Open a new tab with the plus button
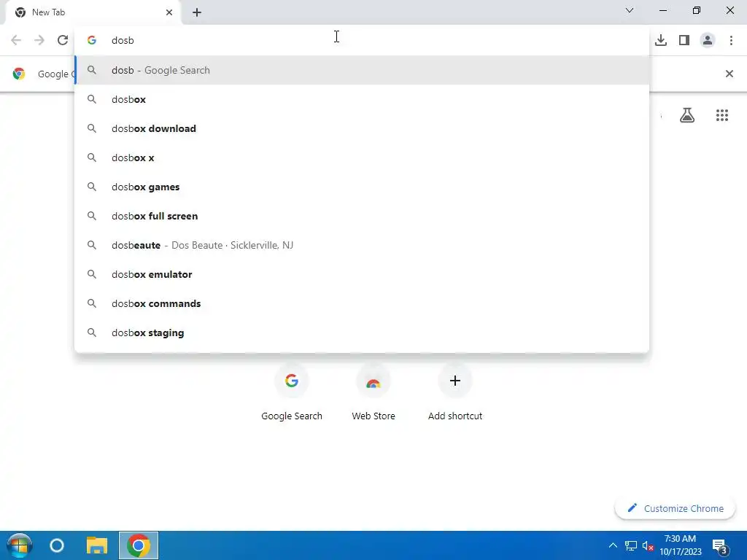Image resolution: width=747 pixels, height=560 pixels. [x=197, y=12]
